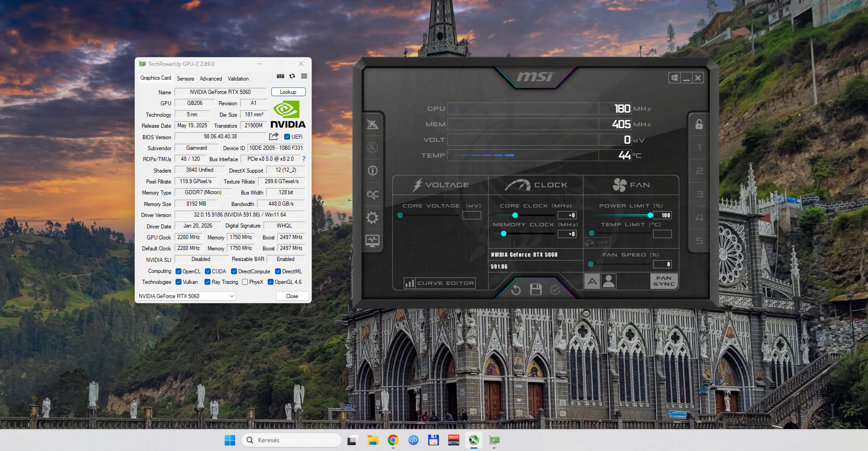This screenshot has width=868, height=451.
Task: Toggle the profile lock icon in Afterburner
Action: coord(699,124)
